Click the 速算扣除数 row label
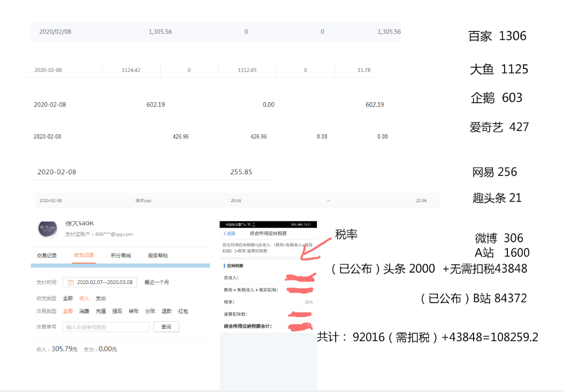The image size is (563, 392). coord(235,314)
